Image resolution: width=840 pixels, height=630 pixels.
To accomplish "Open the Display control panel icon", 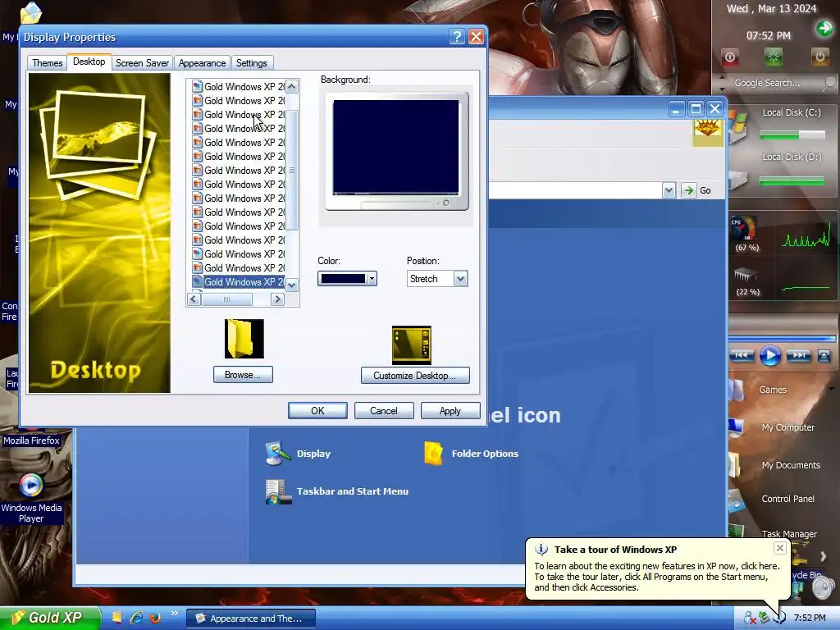I will pyautogui.click(x=278, y=453).
